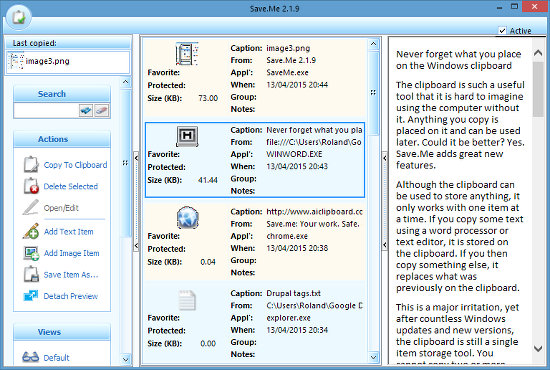The image size is (550, 370).
Task: Choose Delete Selected action
Action: (x=71, y=186)
